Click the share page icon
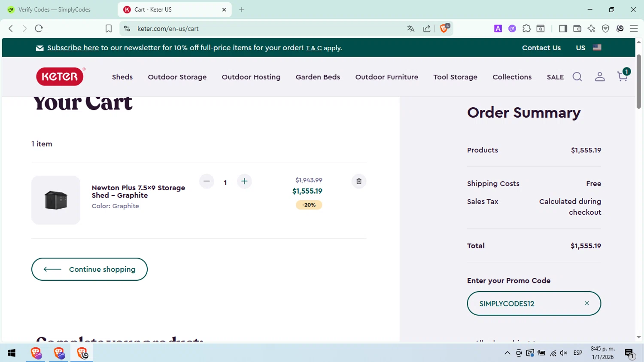 click(427, 29)
